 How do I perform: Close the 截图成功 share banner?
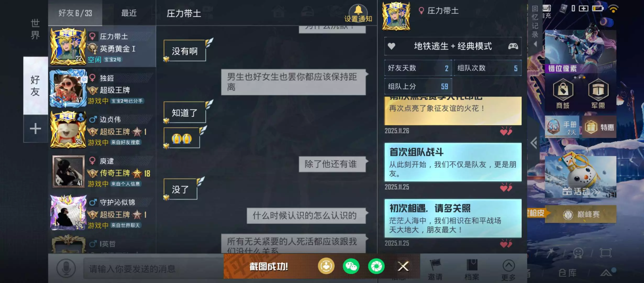(x=403, y=266)
